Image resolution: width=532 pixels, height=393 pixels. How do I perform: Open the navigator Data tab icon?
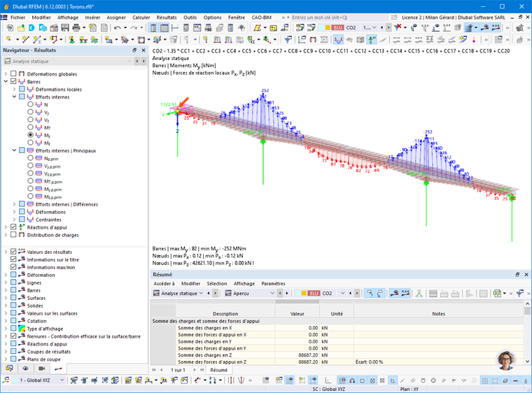coord(9,369)
